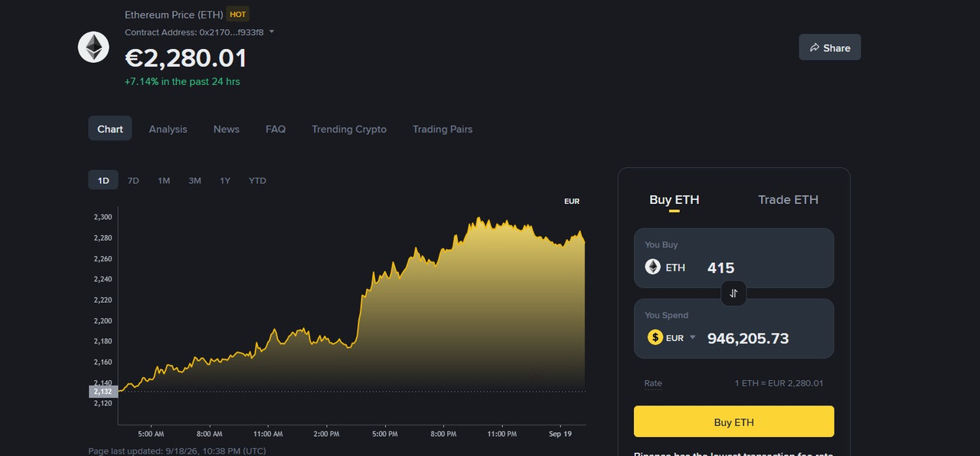Screen dimensions: 980x456
Task: Switch chart to 7D range
Action: click(133, 180)
